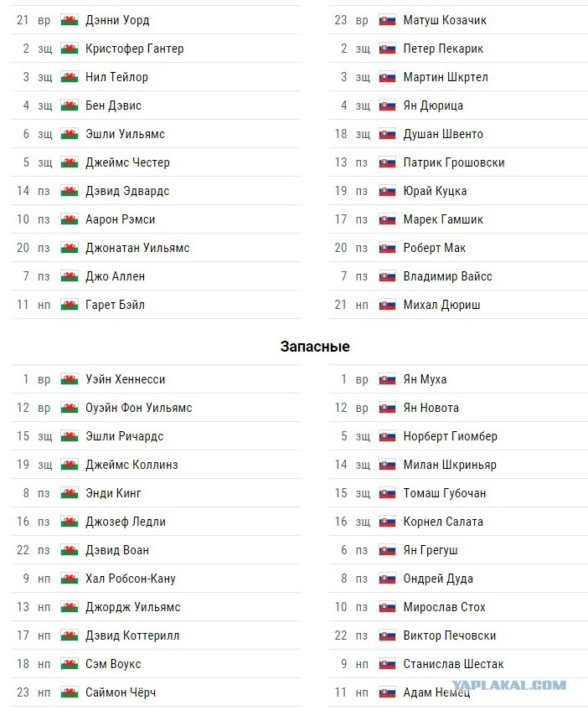Viewport: 588px width, 710px height.
Task: Click the Wales flag next to Аарон Рэмси
Action: pos(70,219)
